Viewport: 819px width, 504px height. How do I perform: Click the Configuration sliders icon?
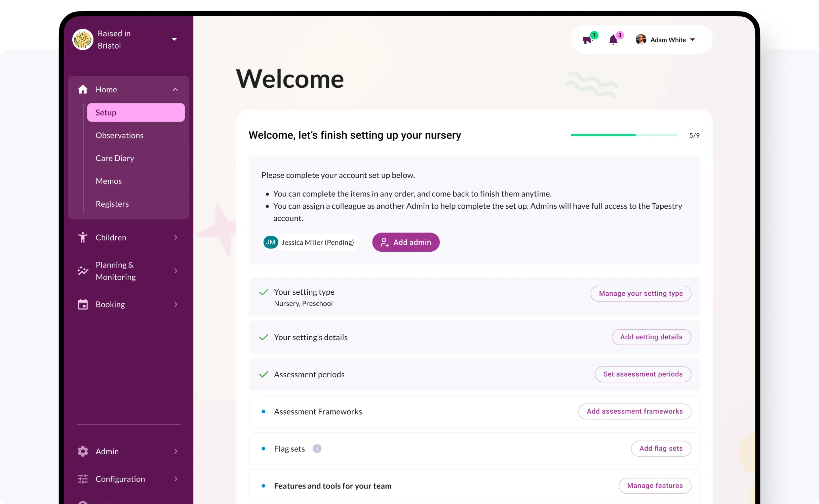click(x=83, y=478)
